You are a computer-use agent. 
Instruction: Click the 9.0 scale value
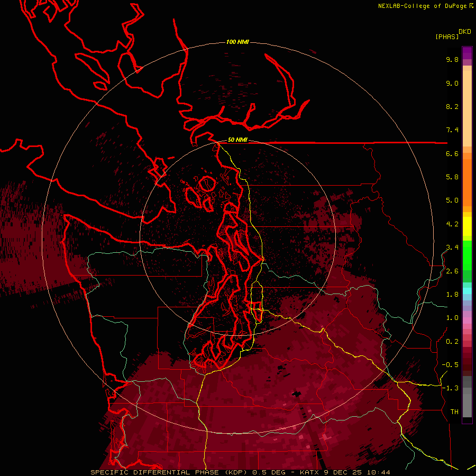click(452, 83)
